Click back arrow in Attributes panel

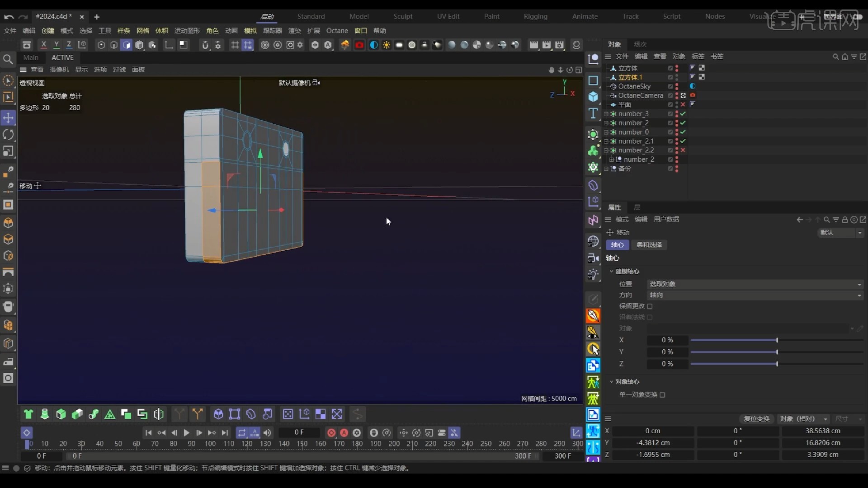800,220
